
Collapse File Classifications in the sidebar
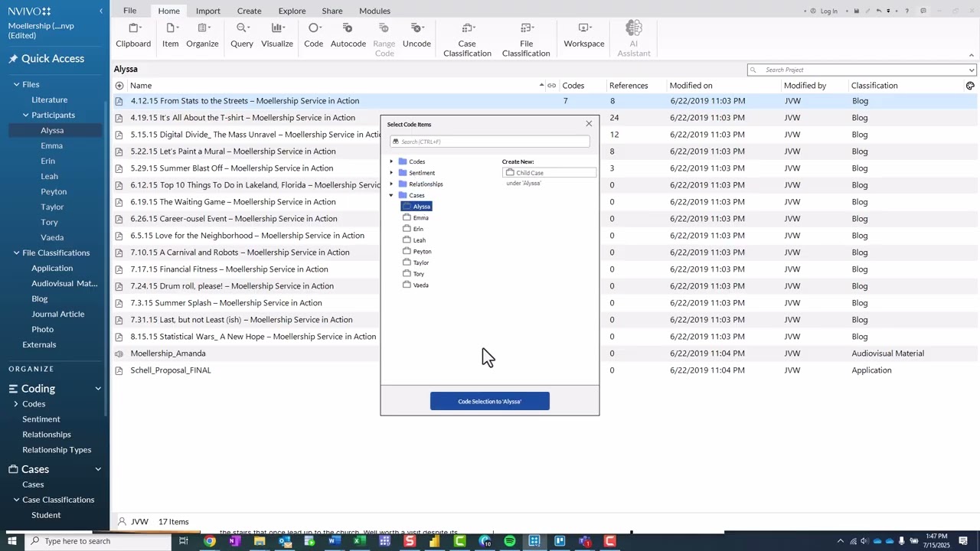tap(16, 253)
